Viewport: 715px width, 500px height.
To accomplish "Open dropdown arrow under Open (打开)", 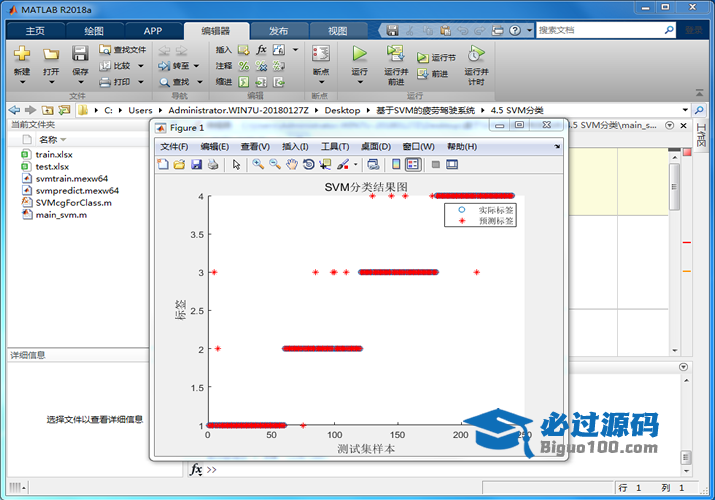I will point(51,82).
